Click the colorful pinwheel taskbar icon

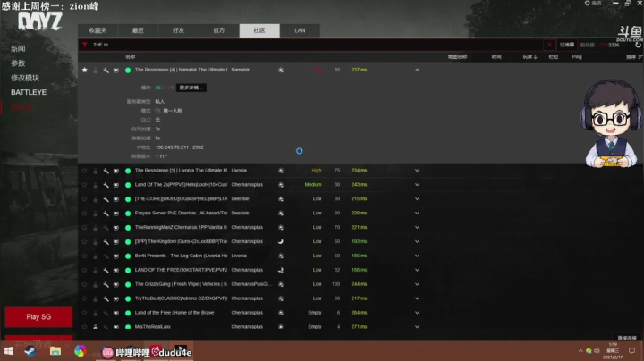pos(80,351)
